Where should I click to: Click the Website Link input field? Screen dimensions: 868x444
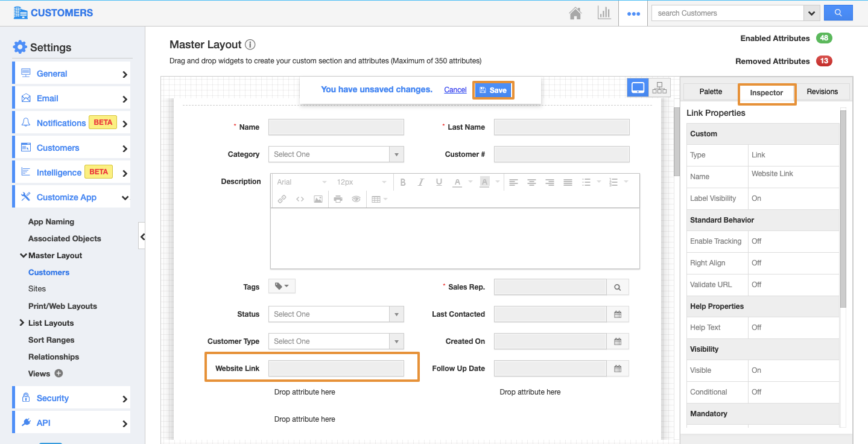[336, 369]
